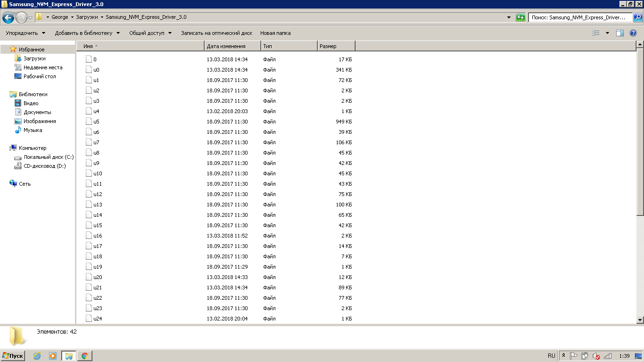Go back with the Back arrow button
Screen dimensions: 644x362
[8, 18]
